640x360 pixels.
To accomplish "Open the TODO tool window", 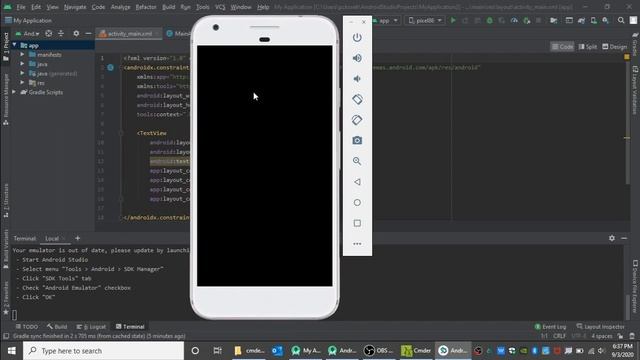I will [x=27, y=327].
